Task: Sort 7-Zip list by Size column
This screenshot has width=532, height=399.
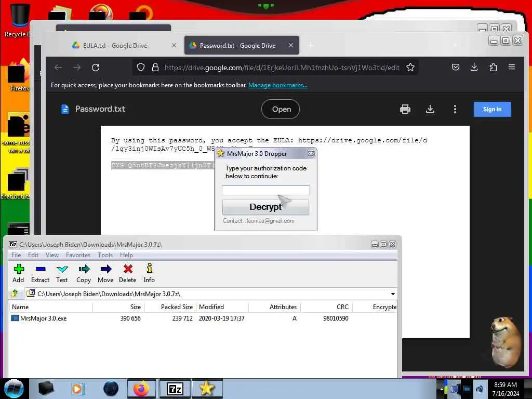Action: (119, 307)
